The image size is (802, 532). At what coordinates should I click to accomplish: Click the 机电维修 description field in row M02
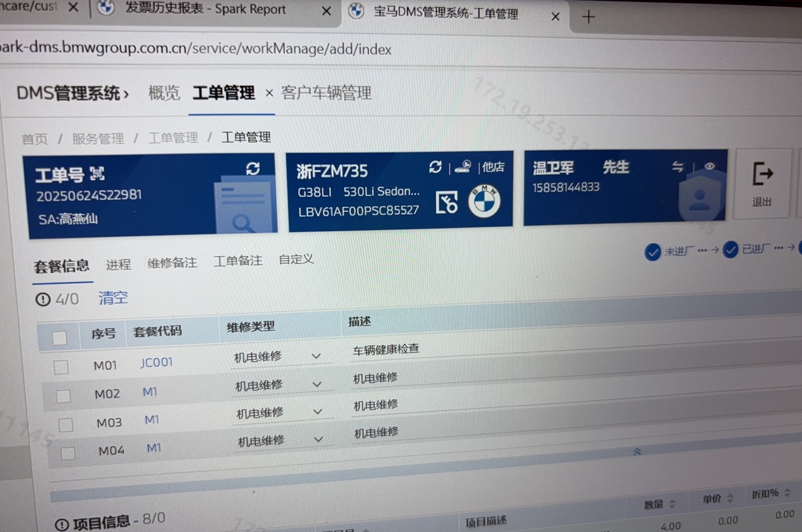(x=375, y=378)
